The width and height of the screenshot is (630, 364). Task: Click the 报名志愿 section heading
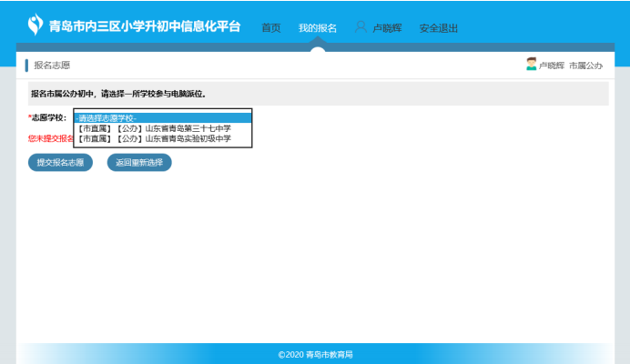point(52,66)
